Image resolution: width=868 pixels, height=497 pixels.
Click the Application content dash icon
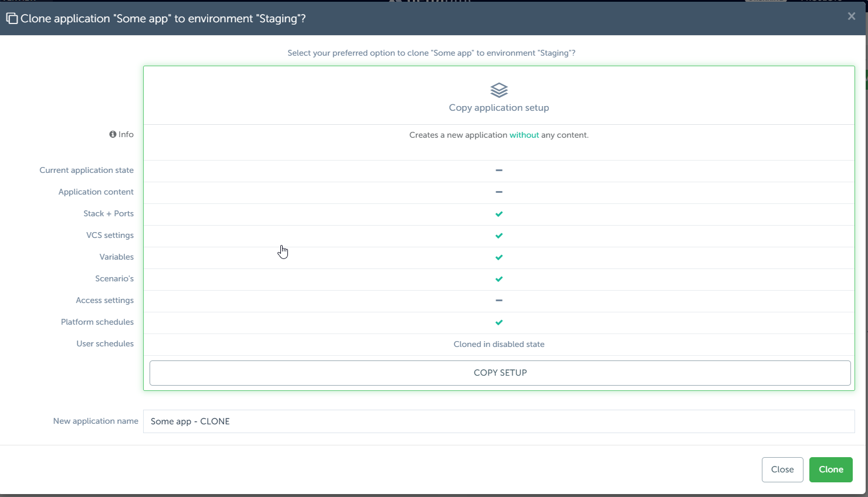coord(499,192)
